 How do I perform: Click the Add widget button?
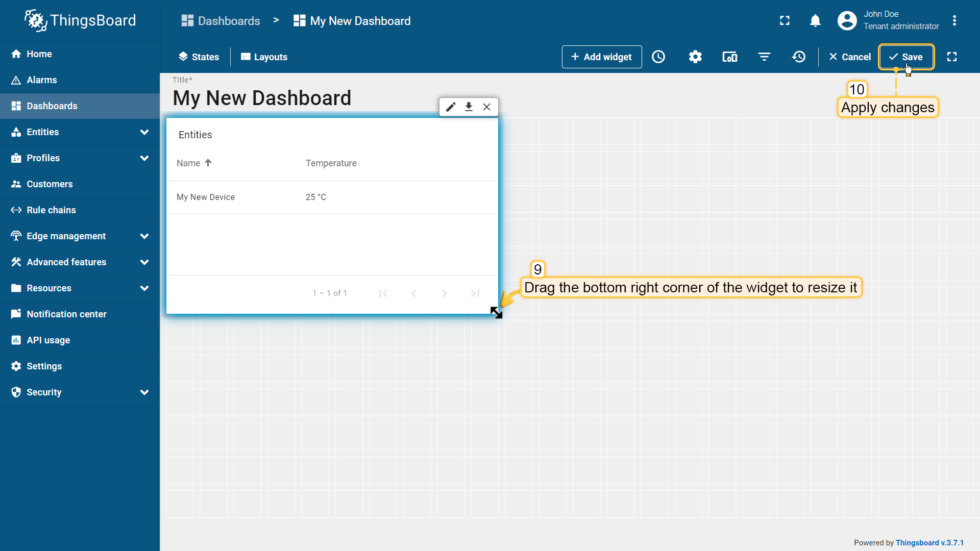tap(601, 57)
